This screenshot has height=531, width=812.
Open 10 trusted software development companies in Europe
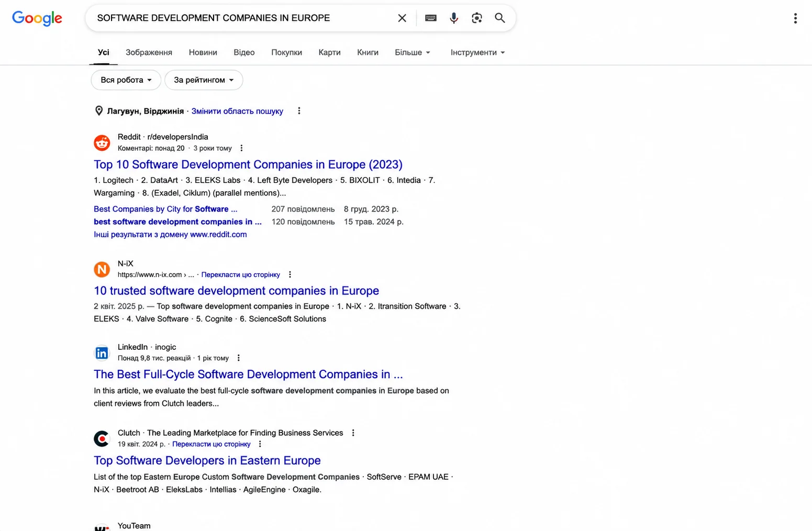point(236,291)
